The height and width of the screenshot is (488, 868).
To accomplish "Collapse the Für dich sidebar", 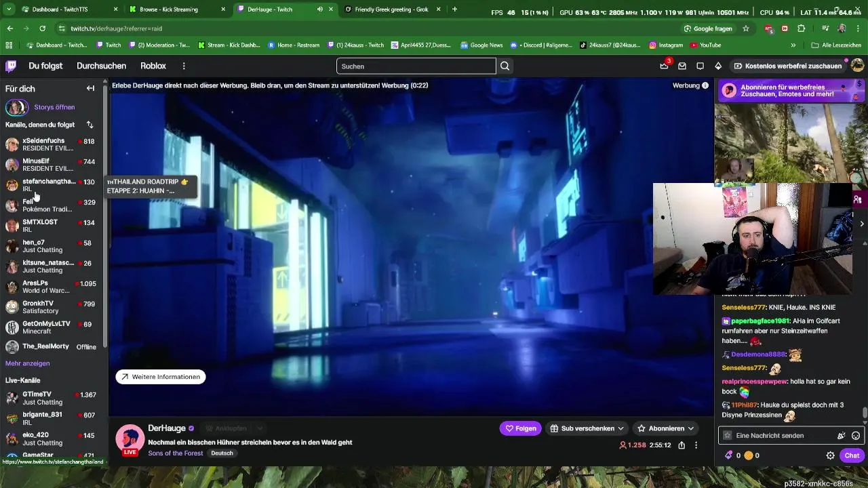I will 90,88.
